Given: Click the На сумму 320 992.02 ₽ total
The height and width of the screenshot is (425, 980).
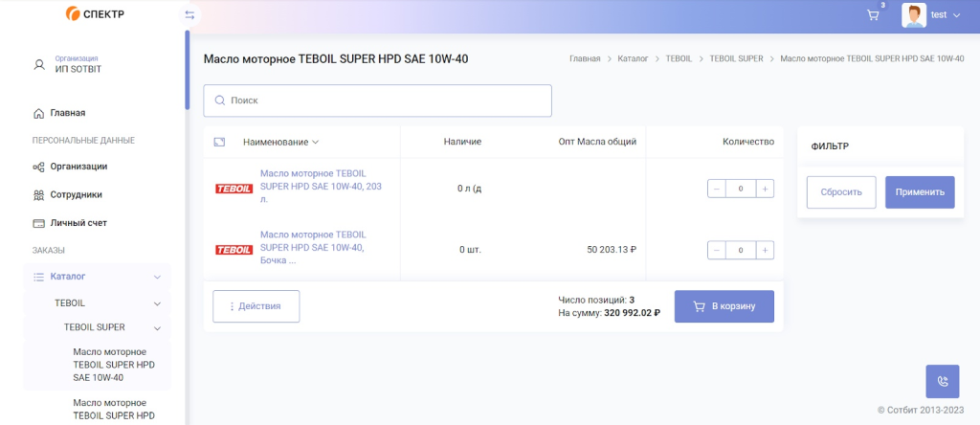Looking at the screenshot, I should pos(610,312).
